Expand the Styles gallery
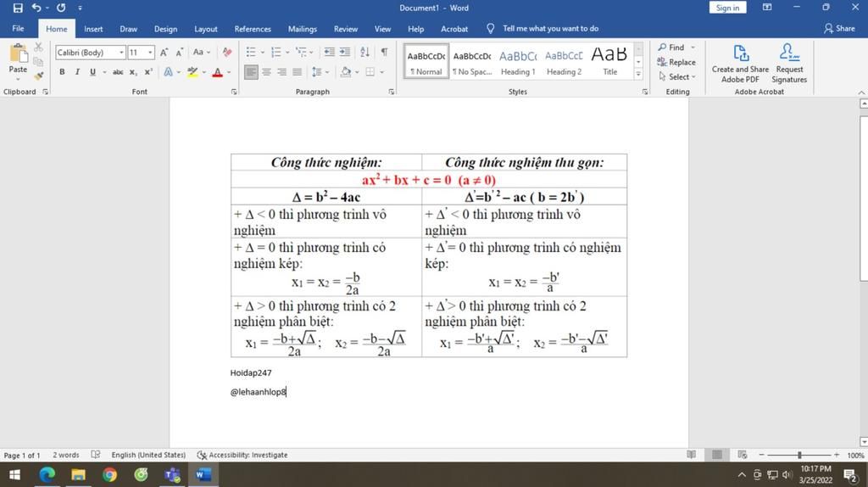 638,74
